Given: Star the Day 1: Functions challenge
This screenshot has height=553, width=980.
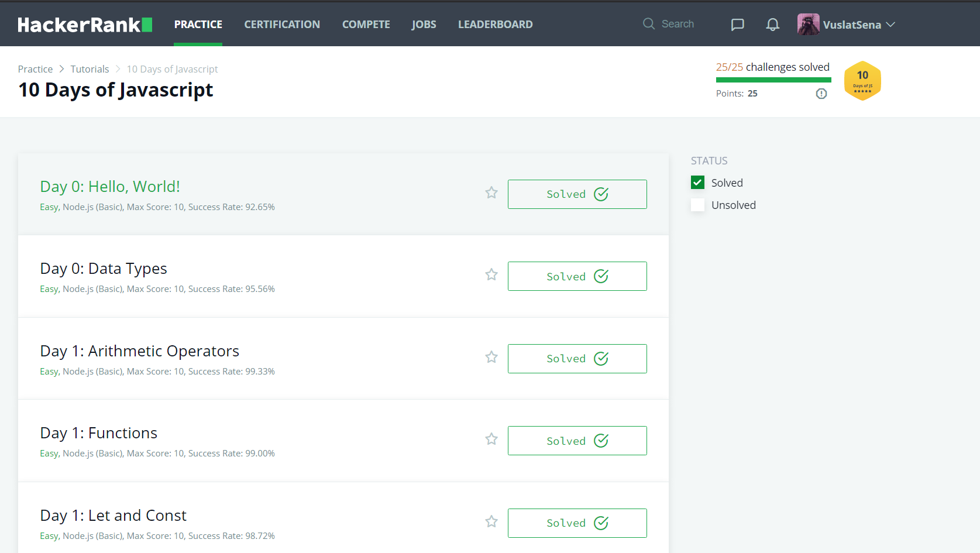Looking at the screenshot, I should coord(491,439).
